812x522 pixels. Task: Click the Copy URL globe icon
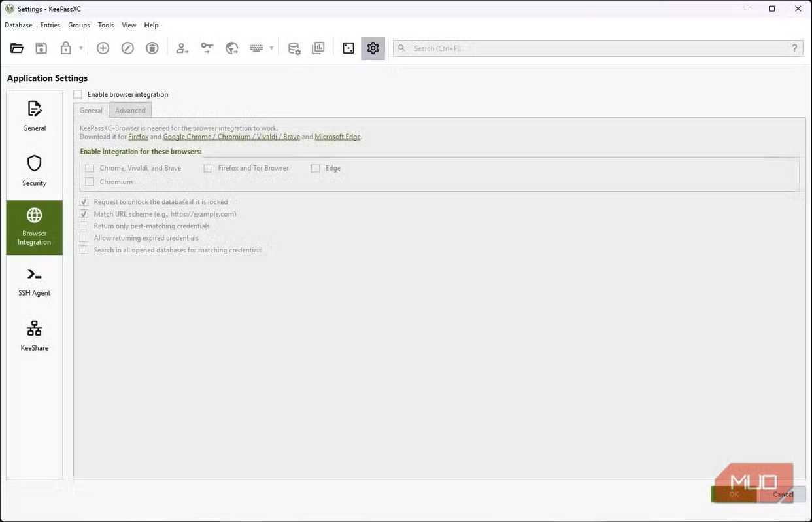click(x=231, y=48)
